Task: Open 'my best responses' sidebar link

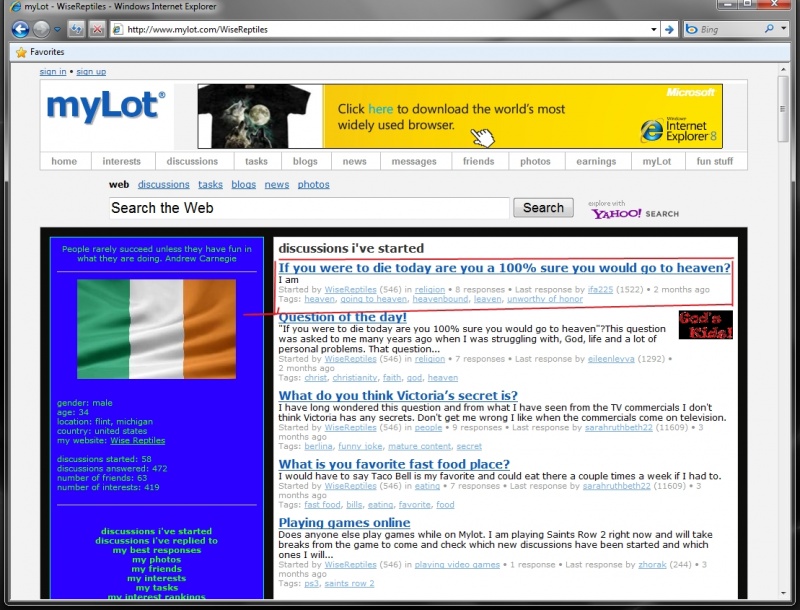Action: (x=157, y=550)
